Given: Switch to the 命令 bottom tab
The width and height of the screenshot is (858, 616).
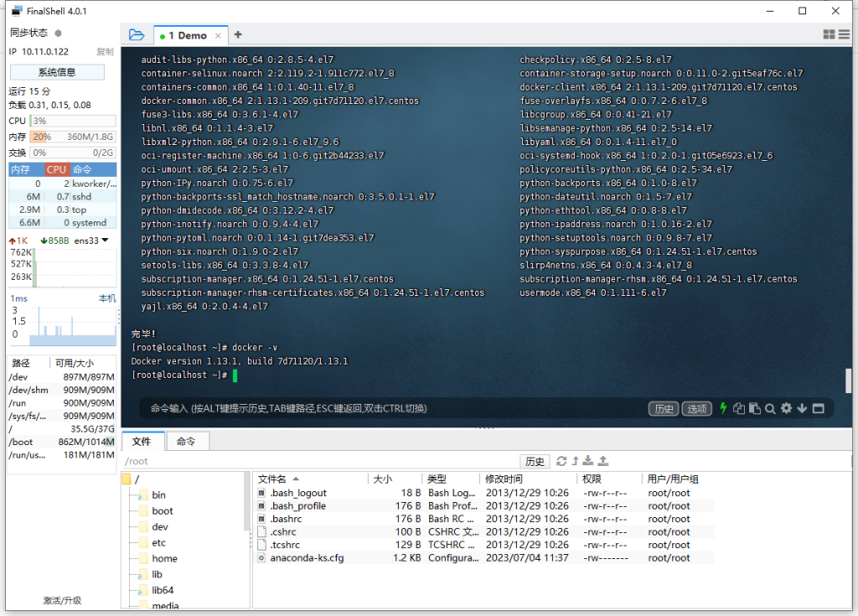Looking at the screenshot, I should coord(186,442).
